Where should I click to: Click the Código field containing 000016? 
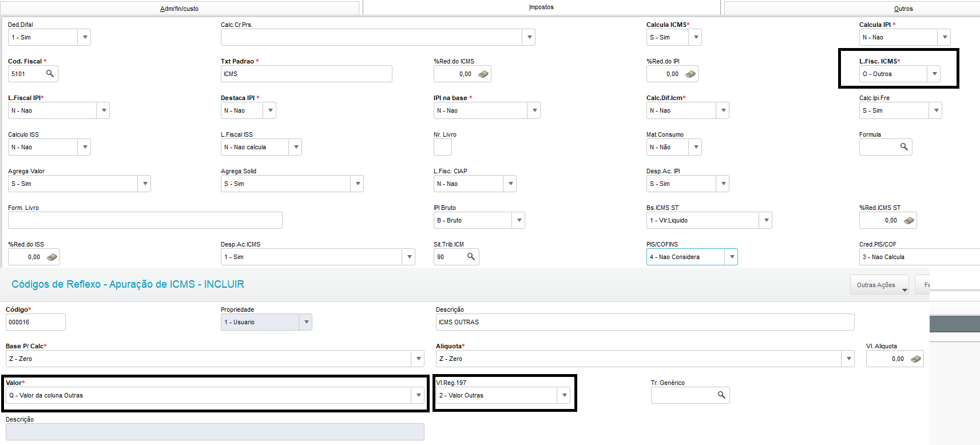click(35, 322)
